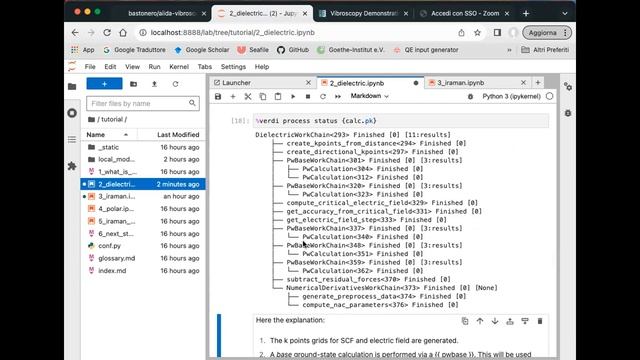Open the Run menu
640x360 pixels.
(154, 67)
